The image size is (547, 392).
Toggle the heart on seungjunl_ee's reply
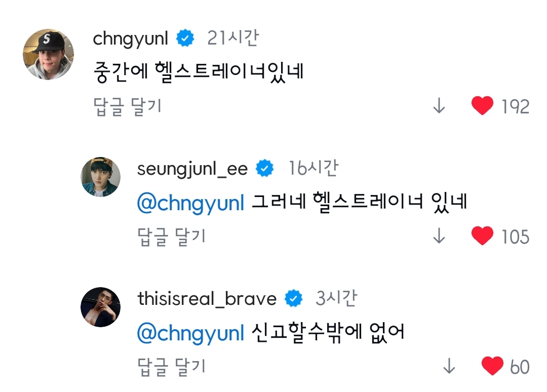point(482,236)
